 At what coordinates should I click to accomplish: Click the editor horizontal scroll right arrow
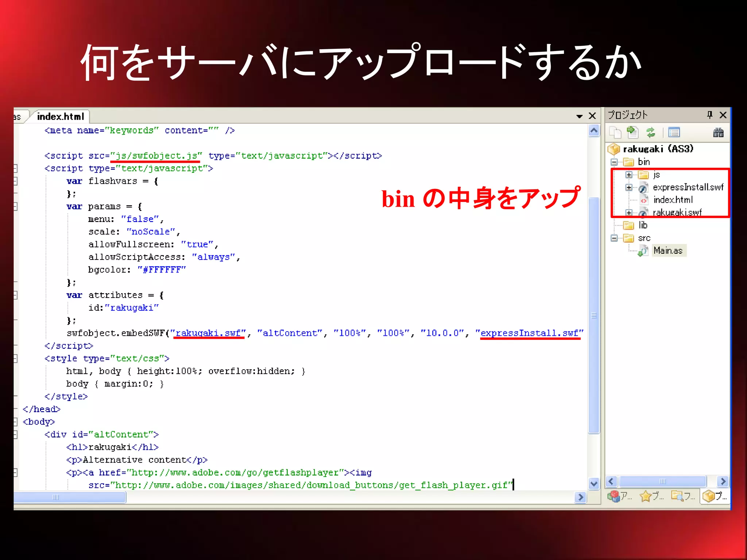[x=580, y=497]
